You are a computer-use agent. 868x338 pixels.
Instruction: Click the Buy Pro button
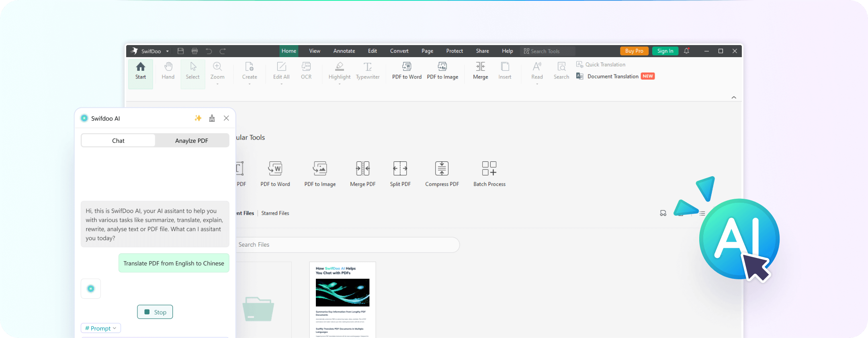point(634,51)
